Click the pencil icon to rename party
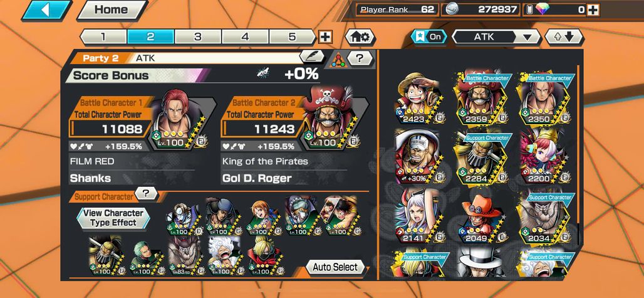Viewport: 644px width, 298px height. [x=312, y=56]
